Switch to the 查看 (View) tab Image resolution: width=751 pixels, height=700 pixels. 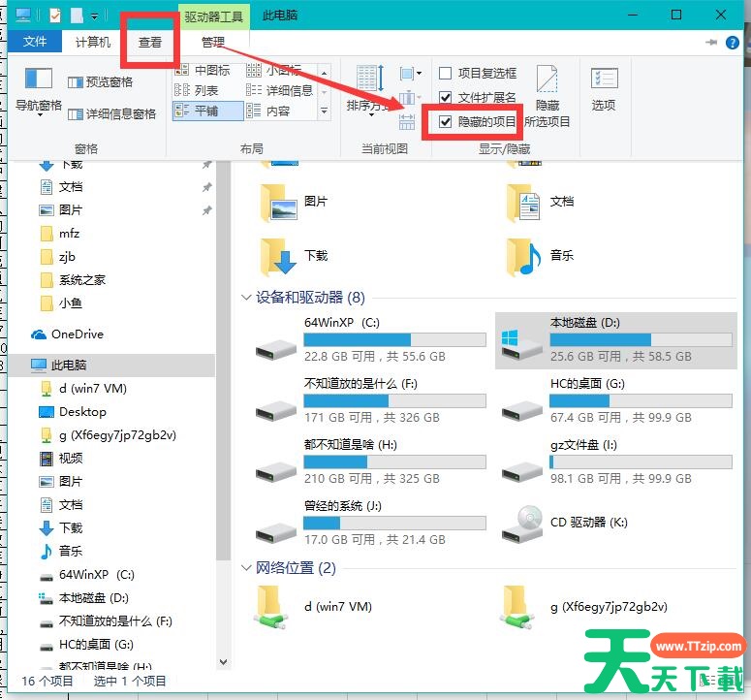[x=150, y=42]
